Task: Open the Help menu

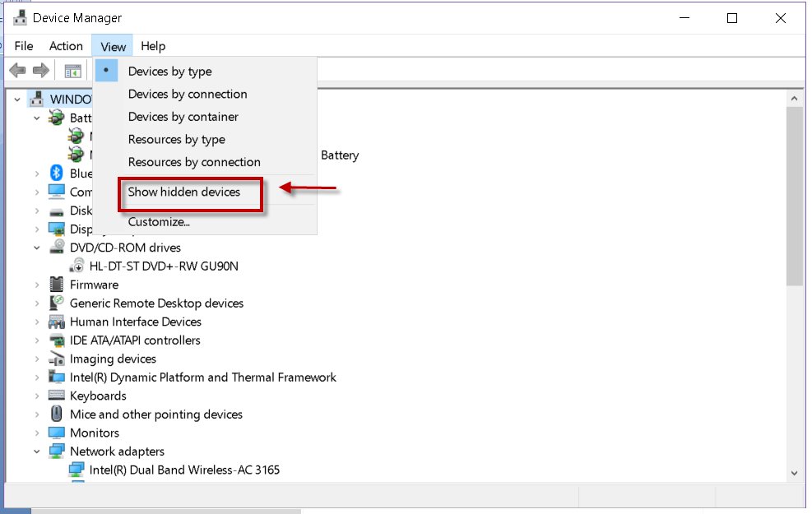Action: pyautogui.click(x=153, y=46)
